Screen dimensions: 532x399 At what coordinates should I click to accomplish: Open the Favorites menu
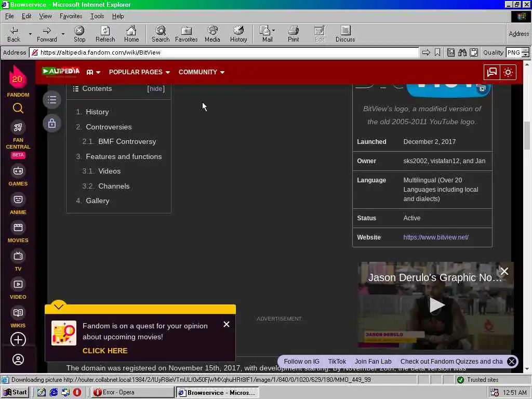(x=71, y=16)
